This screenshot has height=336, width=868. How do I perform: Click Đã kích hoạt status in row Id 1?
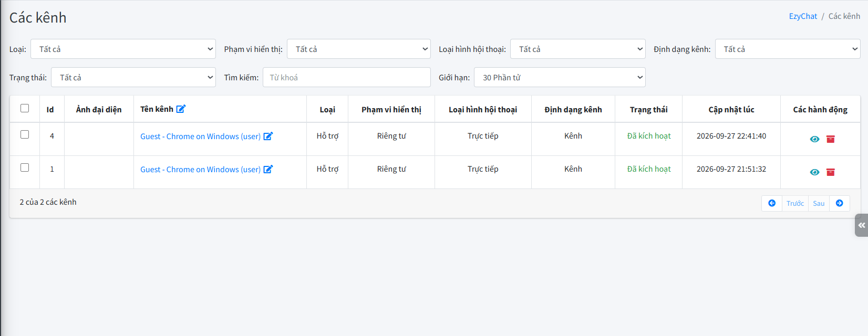click(x=649, y=169)
